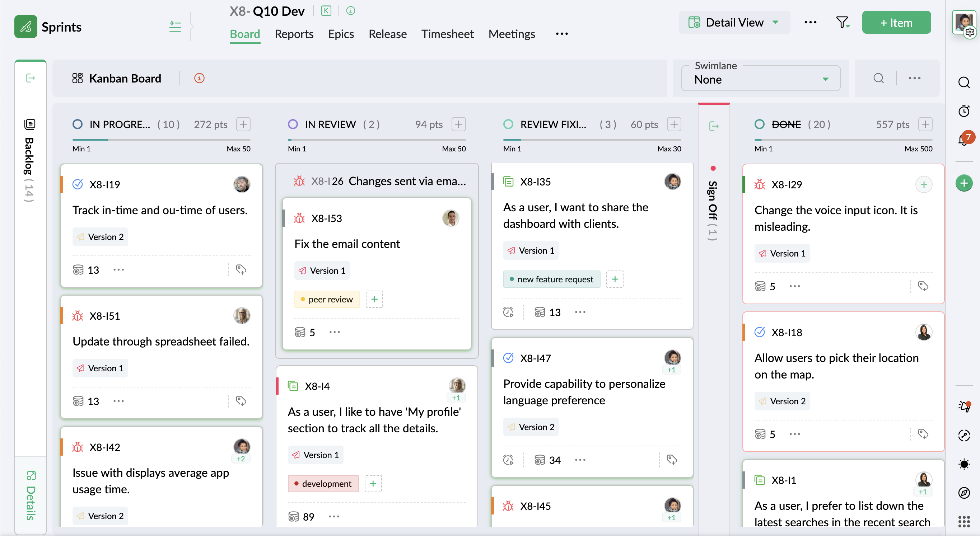Open the filter icon in header
Image resolution: width=980 pixels, height=536 pixels.
pyautogui.click(x=842, y=23)
